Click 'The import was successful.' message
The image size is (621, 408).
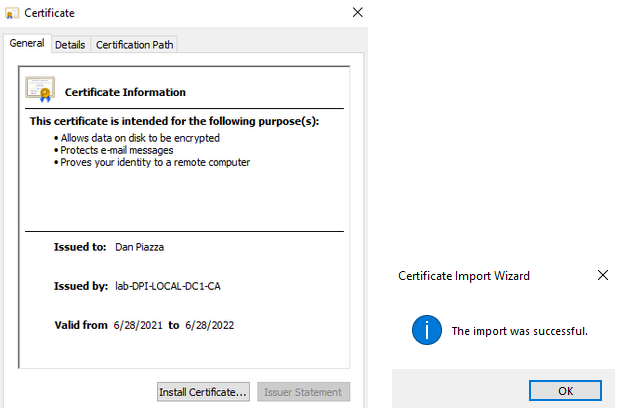[x=520, y=331]
